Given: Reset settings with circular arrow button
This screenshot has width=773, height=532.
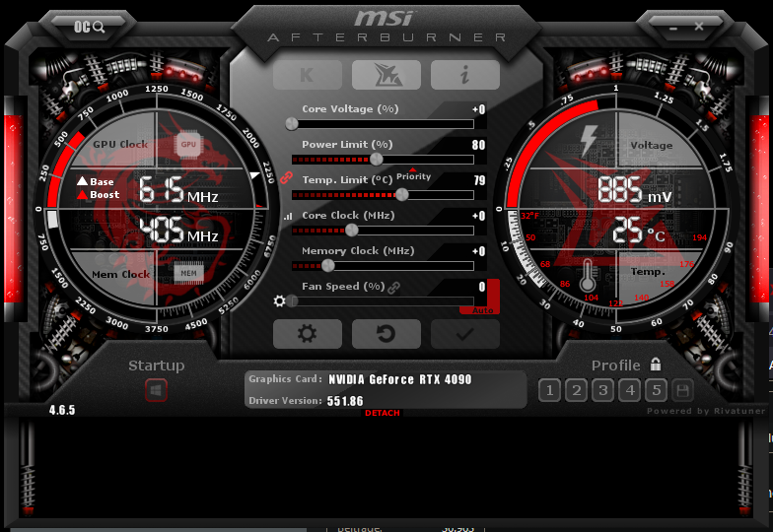Looking at the screenshot, I should click(x=386, y=333).
